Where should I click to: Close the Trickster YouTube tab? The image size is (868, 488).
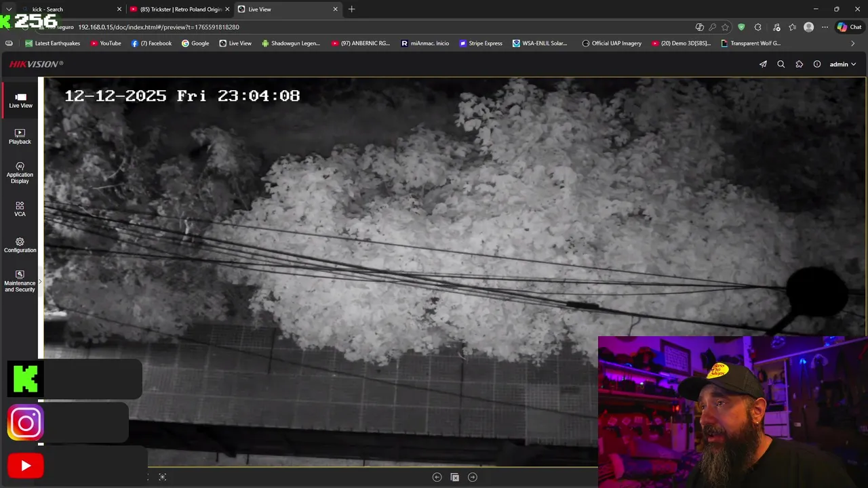(227, 9)
